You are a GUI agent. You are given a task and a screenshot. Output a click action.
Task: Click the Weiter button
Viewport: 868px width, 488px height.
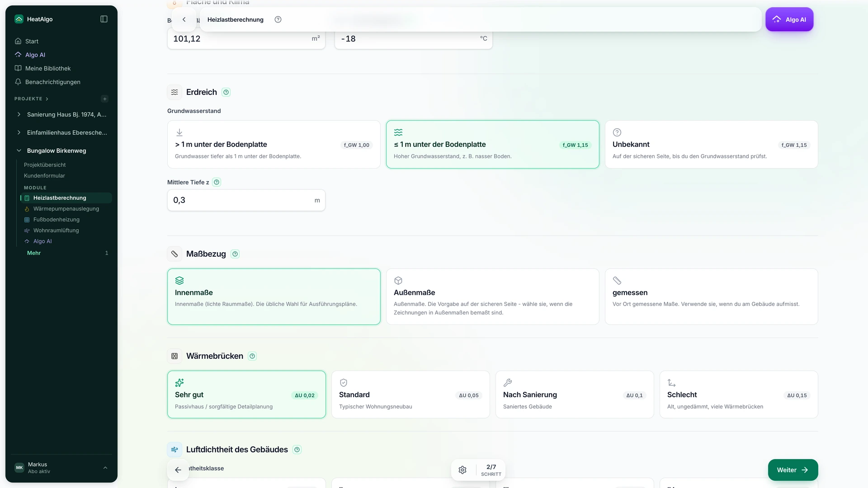793,470
